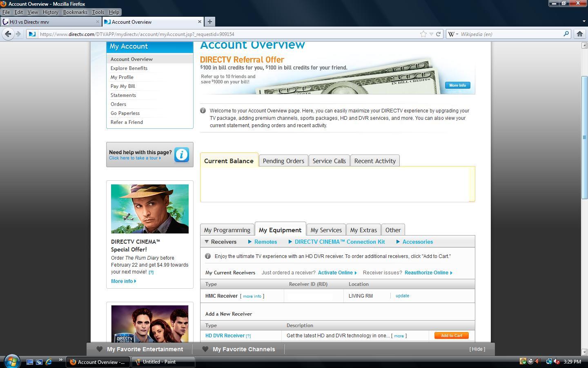Image resolution: width=588 pixels, height=368 pixels.
Task: Open the Edit menu
Action: 19,12
